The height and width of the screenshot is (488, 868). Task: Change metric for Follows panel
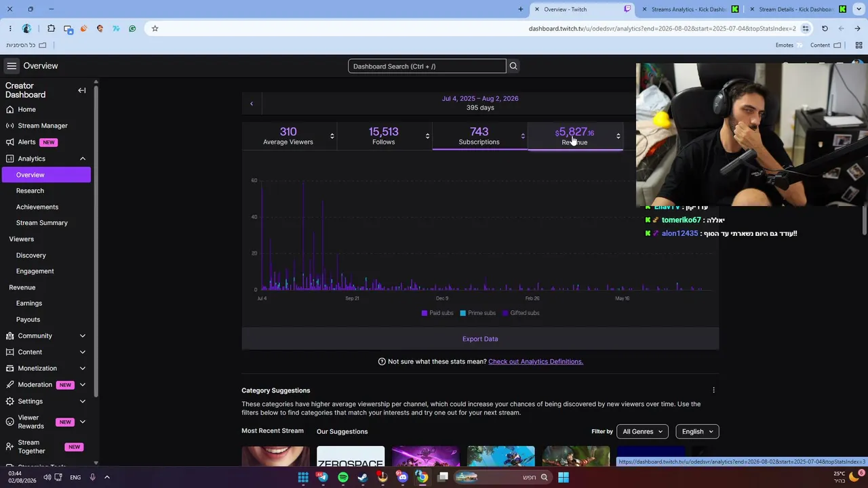(427, 136)
